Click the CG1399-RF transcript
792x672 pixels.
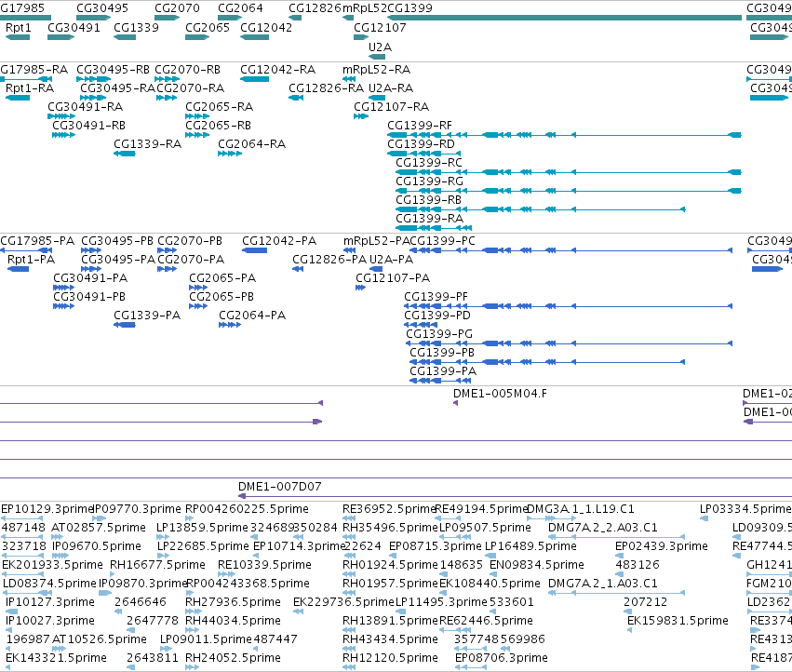point(564,135)
